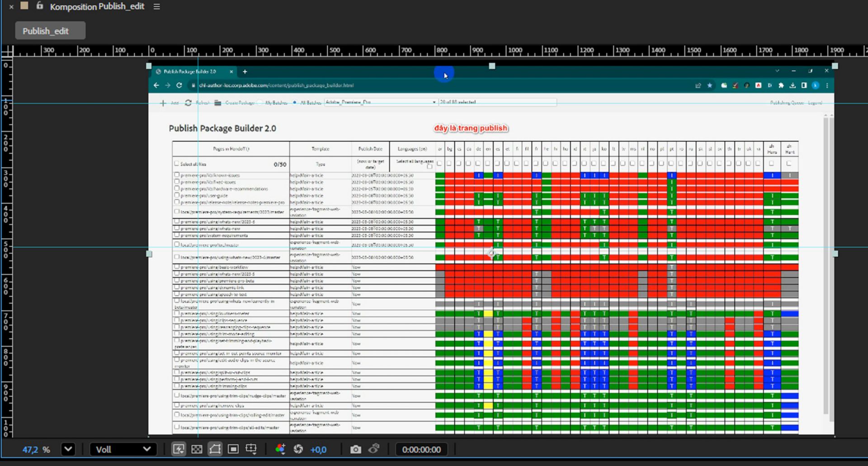
Task: Click the share icon in the address bar
Action: 698,85
